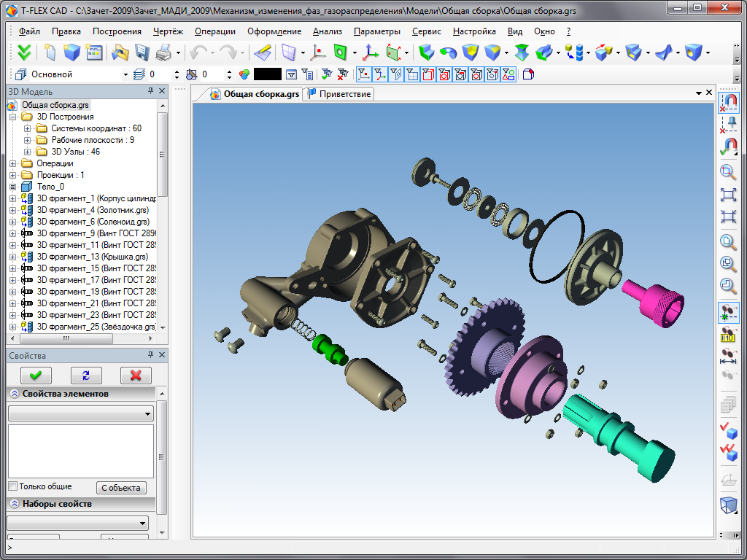
Task: Collapse the 'Свойства элементов' section
Action: click(15, 394)
